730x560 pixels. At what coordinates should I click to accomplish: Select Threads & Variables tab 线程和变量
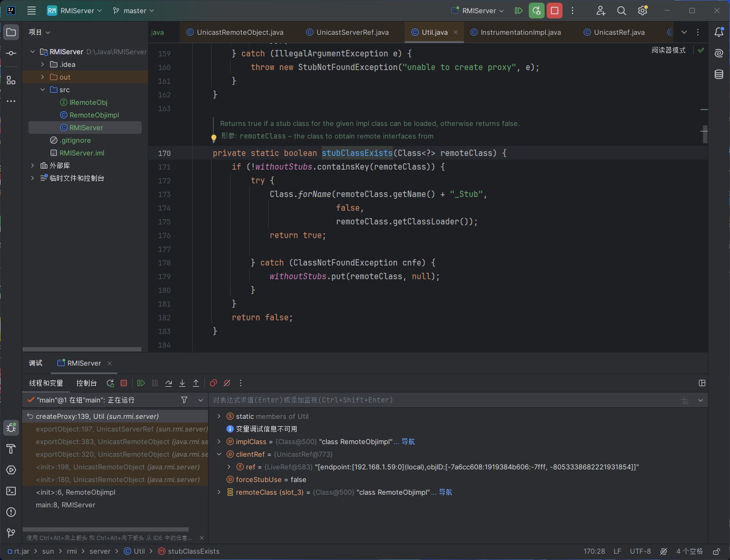pos(46,383)
